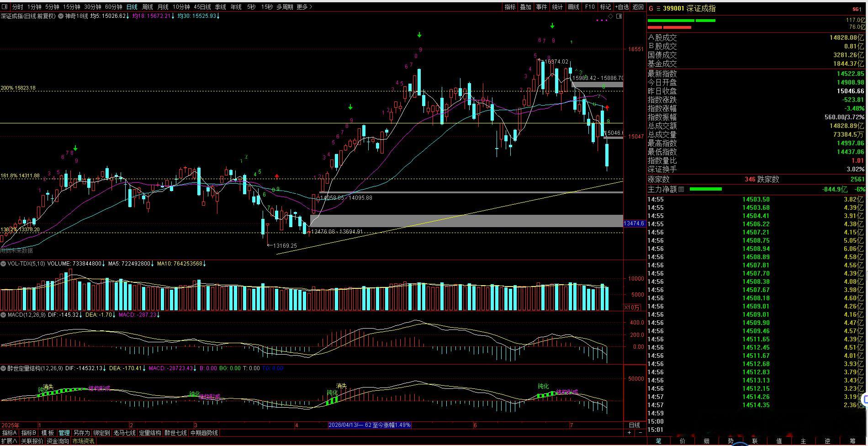
Task: Click the 细 tab icon at bottom right
Action: click(707, 441)
